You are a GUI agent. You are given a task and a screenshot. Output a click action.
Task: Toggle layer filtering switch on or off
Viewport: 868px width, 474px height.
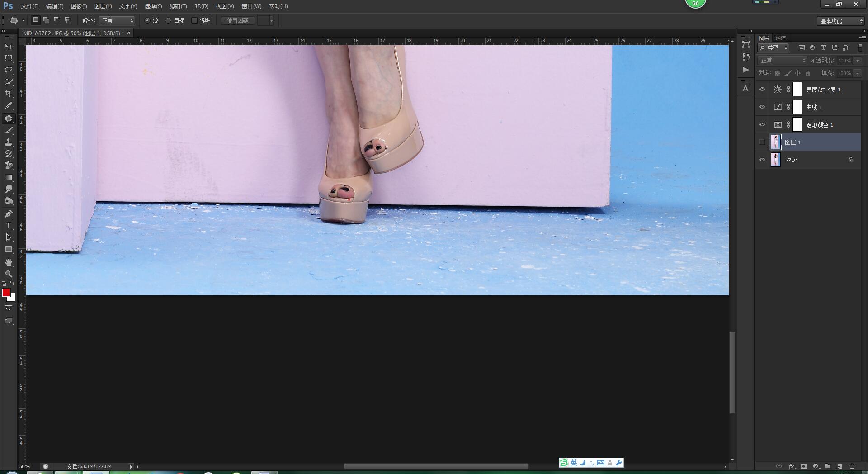click(860, 47)
